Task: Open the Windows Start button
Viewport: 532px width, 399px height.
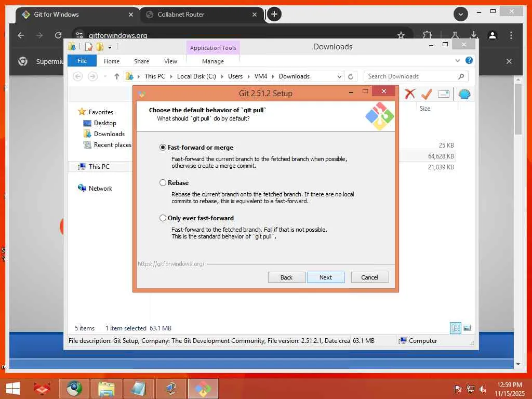Action: tap(13, 389)
